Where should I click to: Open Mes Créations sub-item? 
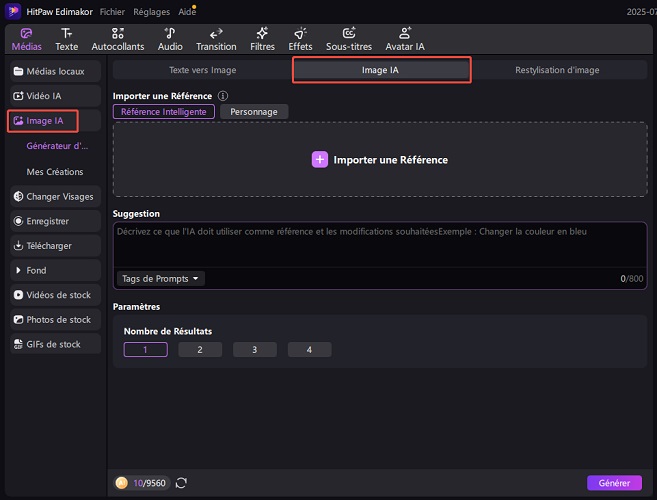point(55,172)
